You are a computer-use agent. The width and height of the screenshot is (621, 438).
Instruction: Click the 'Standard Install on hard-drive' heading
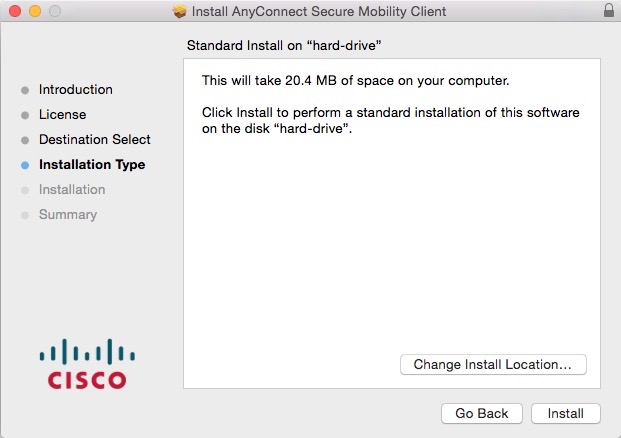point(286,46)
